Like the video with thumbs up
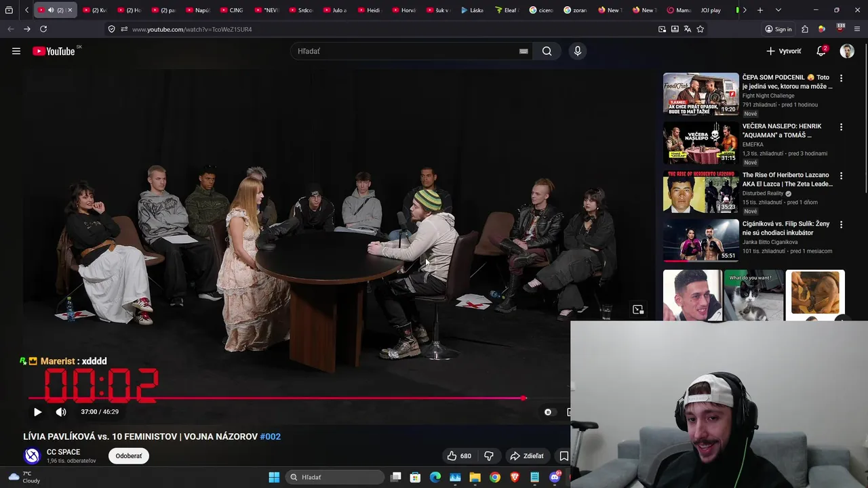 (x=459, y=455)
